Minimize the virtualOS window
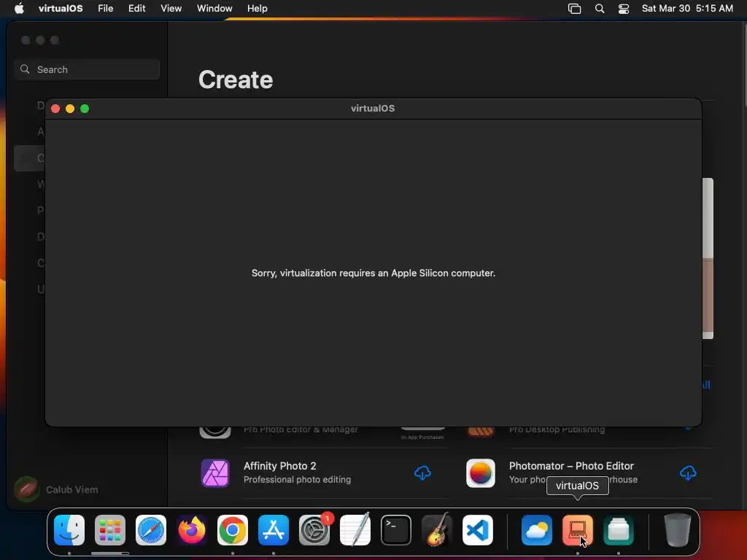The height and width of the screenshot is (560, 747). coord(70,109)
